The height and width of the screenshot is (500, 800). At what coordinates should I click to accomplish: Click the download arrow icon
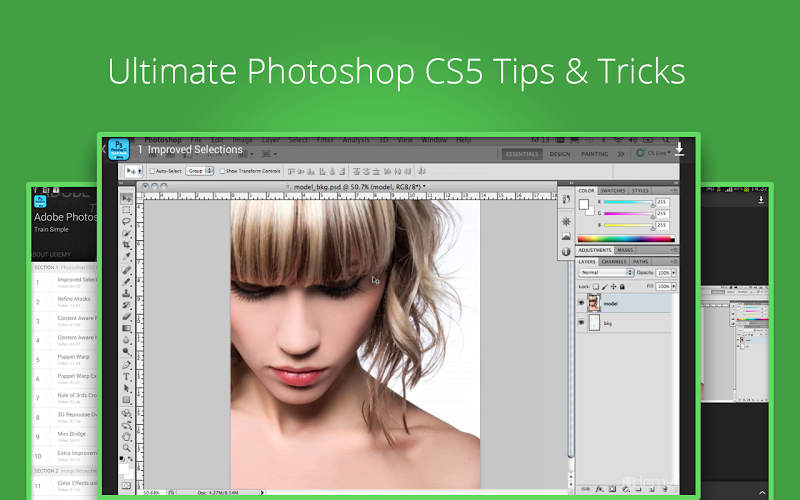[x=679, y=149]
